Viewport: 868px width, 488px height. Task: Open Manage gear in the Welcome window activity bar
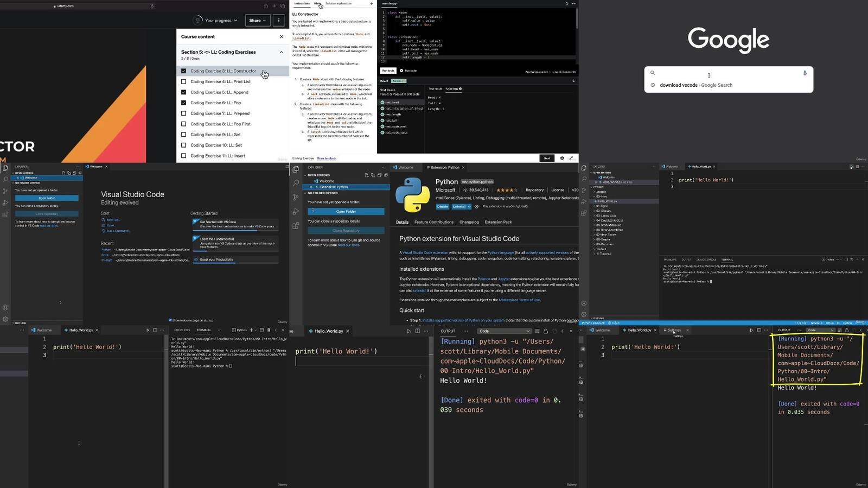5,319
